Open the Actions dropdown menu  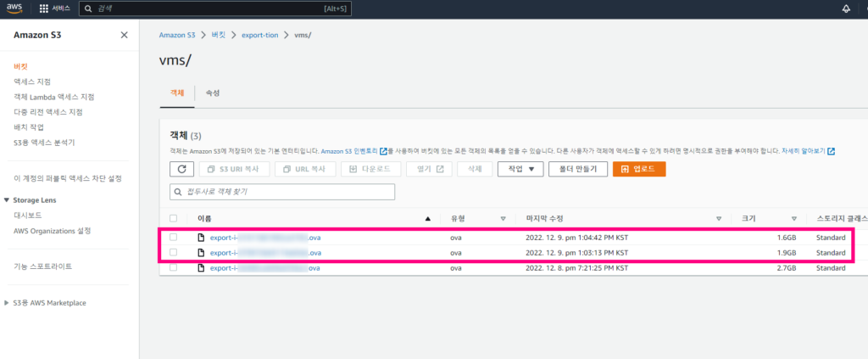pyautogui.click(x=520, y=169)
